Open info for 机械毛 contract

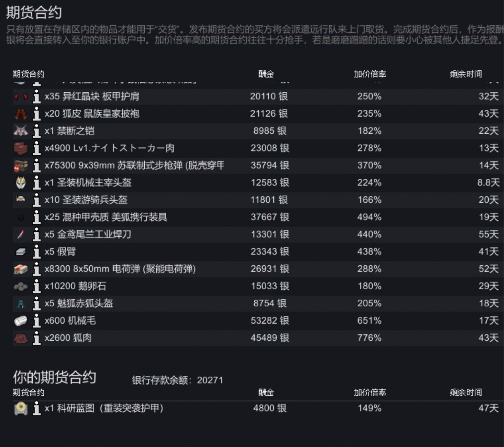coord(36,321)
